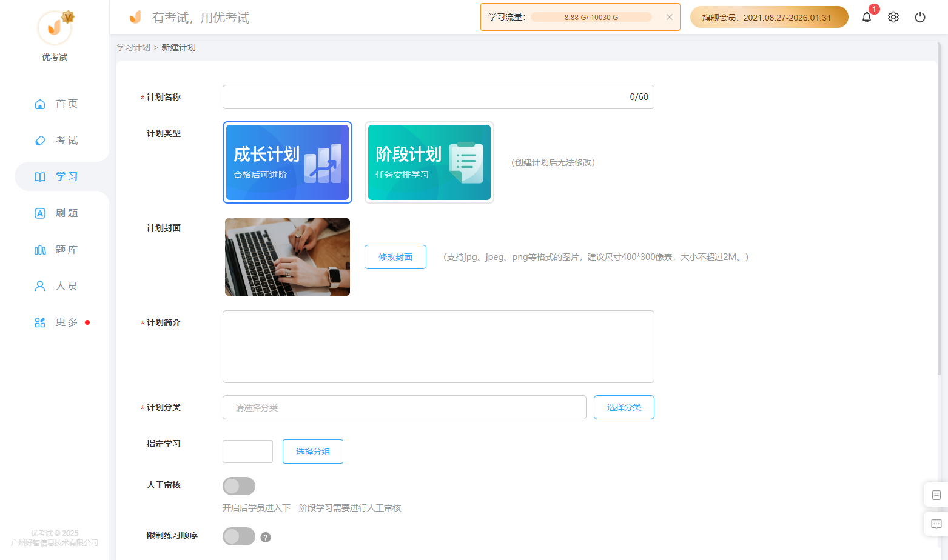Open the document icon floating button
Viewport: 948px width, 560px height.
click(936, 495)
